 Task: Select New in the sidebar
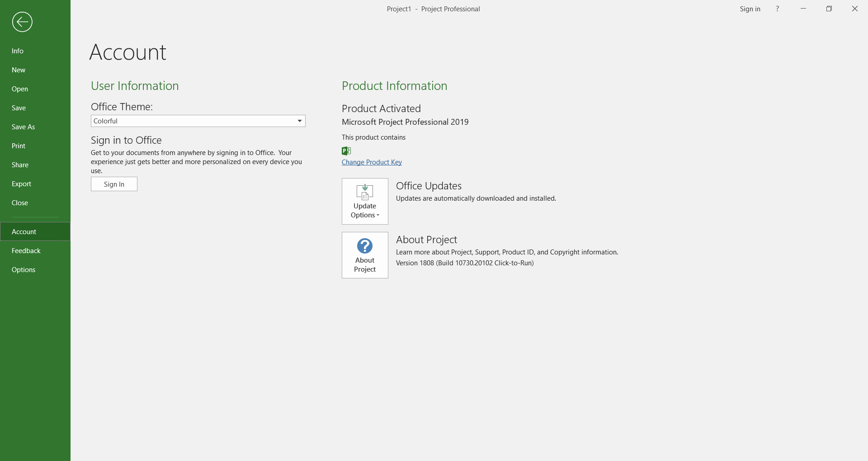(35, 70)
